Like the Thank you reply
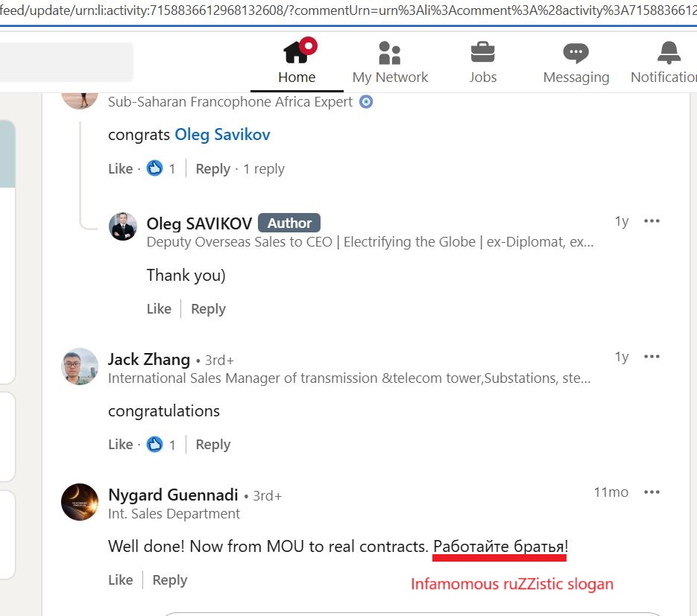 159,308
